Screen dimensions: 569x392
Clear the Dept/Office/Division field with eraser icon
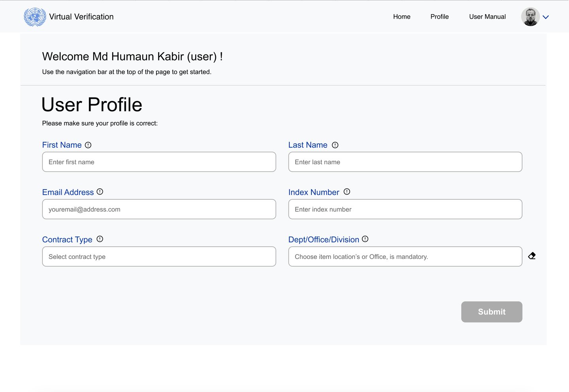tap(532, 256)
